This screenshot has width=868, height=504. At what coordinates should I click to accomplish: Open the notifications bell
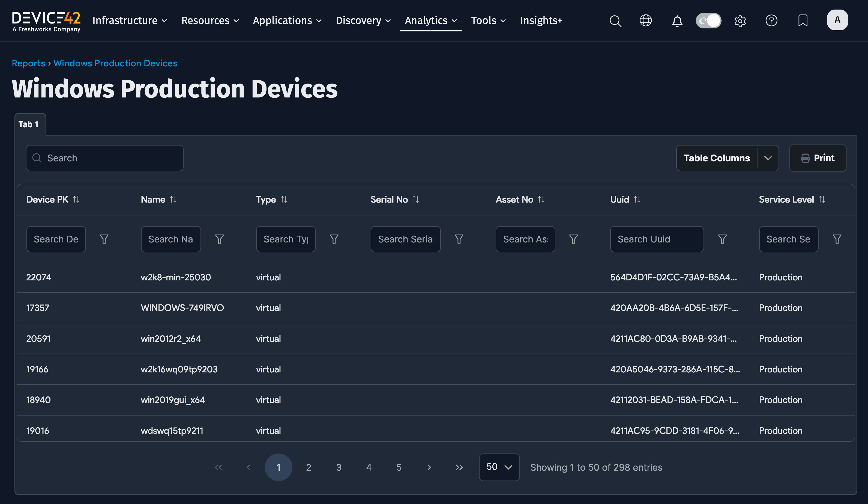[x=677, y=21]
